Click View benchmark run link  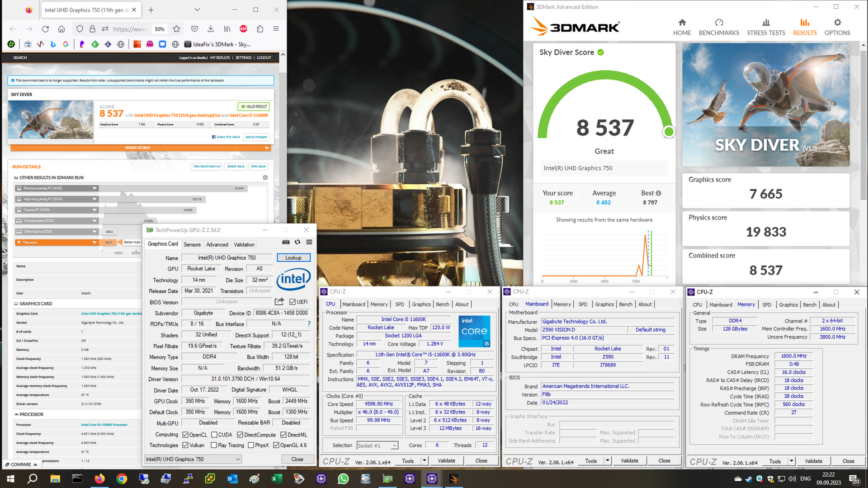coord(207,166)
